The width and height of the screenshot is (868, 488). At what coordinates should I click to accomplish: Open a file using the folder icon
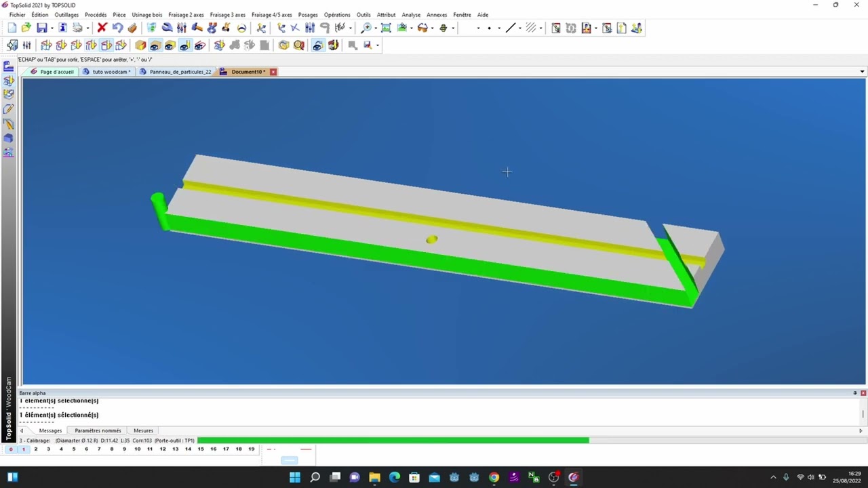point(26,28)
